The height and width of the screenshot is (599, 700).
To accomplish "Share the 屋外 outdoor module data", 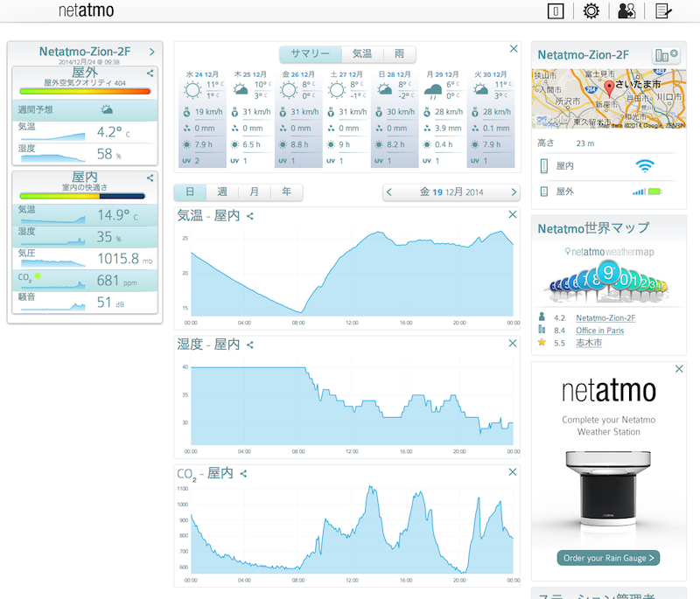I will tap(150, 73).
